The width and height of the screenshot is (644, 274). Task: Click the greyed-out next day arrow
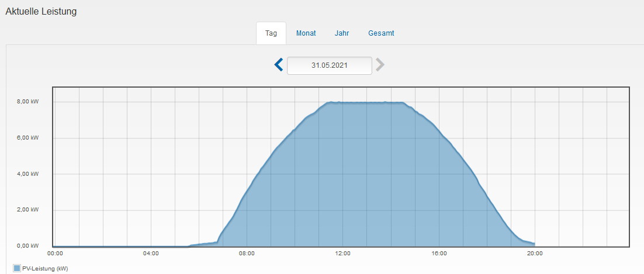click(x=380, y=65)
